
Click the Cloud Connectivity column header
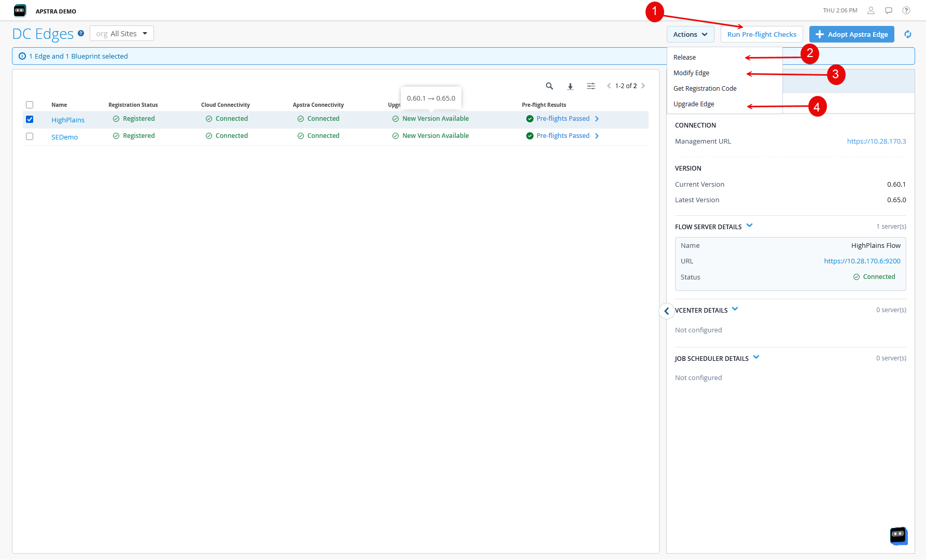click(x=226, y=105)
